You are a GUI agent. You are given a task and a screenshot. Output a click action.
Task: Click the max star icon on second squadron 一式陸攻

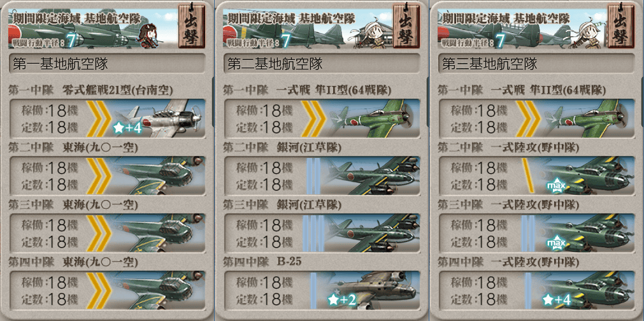pyautogui.click(x=555, y=187)
